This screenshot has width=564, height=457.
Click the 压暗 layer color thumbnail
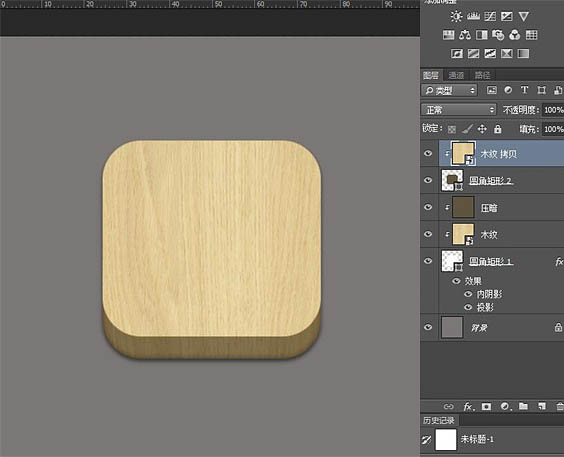pyautogui.click(x=463, y=207)
